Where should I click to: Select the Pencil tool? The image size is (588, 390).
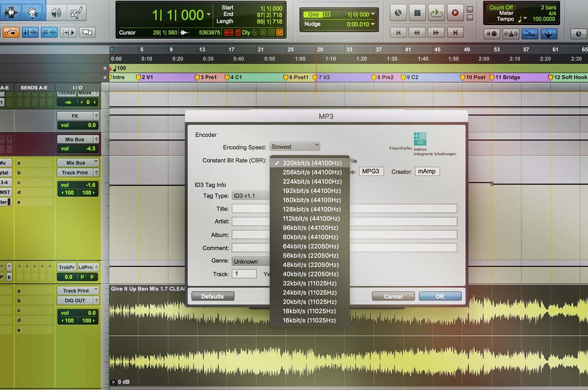pyautogui.click(x=76, y=13)
